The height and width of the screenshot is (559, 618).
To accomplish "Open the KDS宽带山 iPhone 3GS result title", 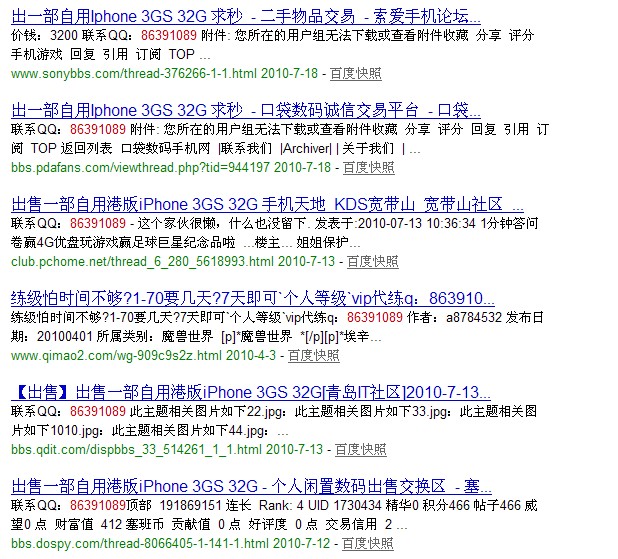I will point(267,204).
